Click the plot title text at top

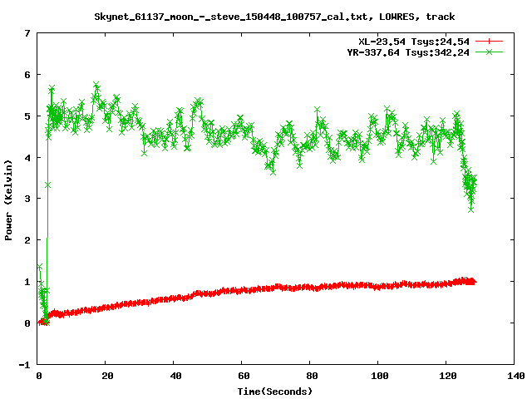tap(276, 16)
